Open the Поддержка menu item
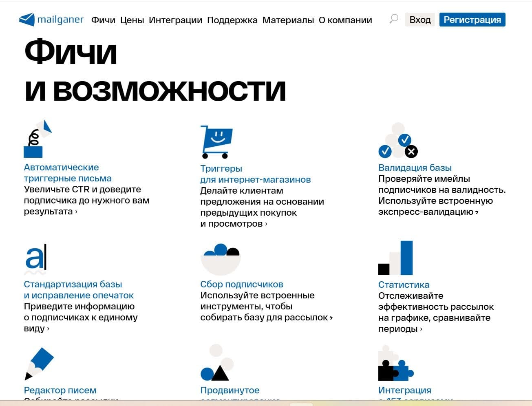532x406 pixels. tap(232, 20)
